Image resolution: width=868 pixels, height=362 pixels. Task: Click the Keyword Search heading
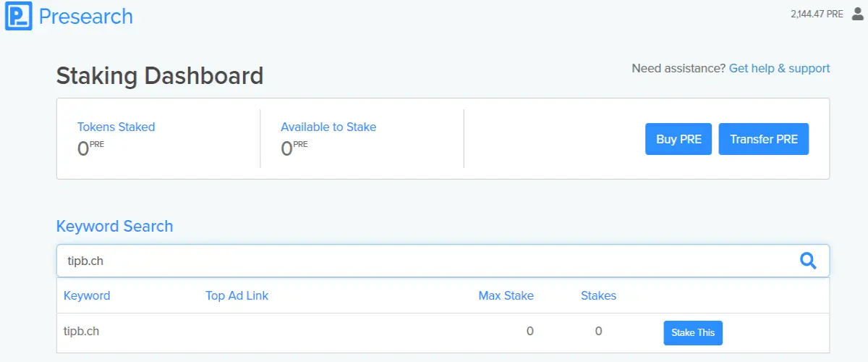pos(114,226)
